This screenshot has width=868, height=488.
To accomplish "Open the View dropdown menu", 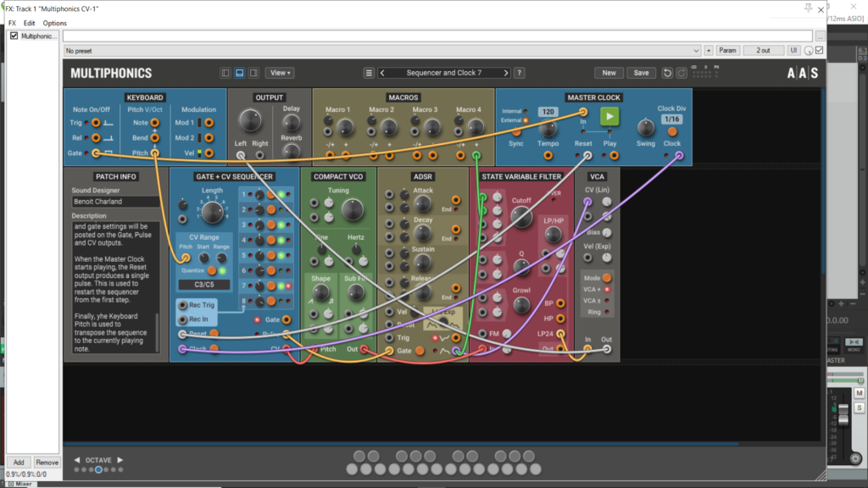I will tap(280, 73).
